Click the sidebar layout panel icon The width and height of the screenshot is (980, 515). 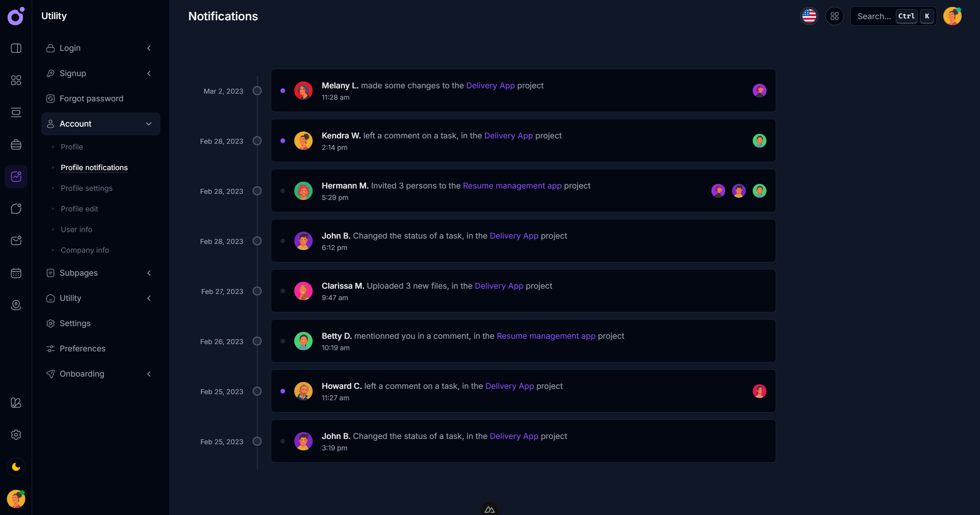[16, 48]
